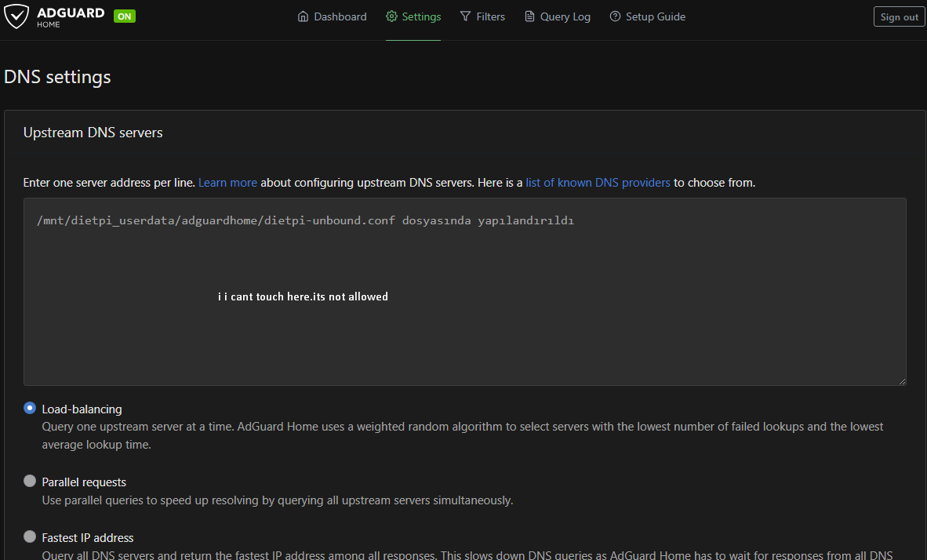Image resolution: width=927 pixels, height=560 pixels.
Task: Follow the Learn more link
Action: click(x=227, y=183)
